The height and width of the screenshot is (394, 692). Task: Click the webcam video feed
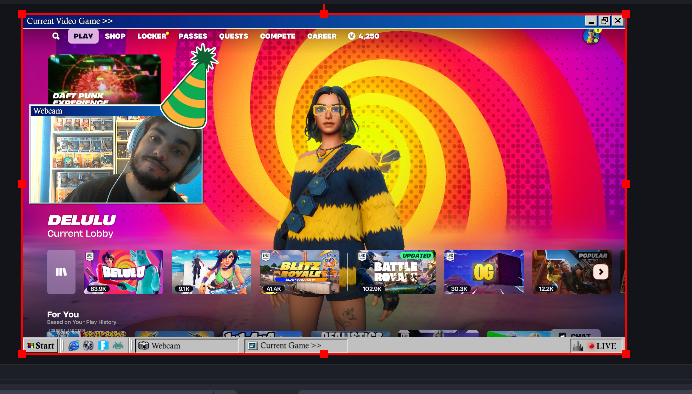coord(117,159)
